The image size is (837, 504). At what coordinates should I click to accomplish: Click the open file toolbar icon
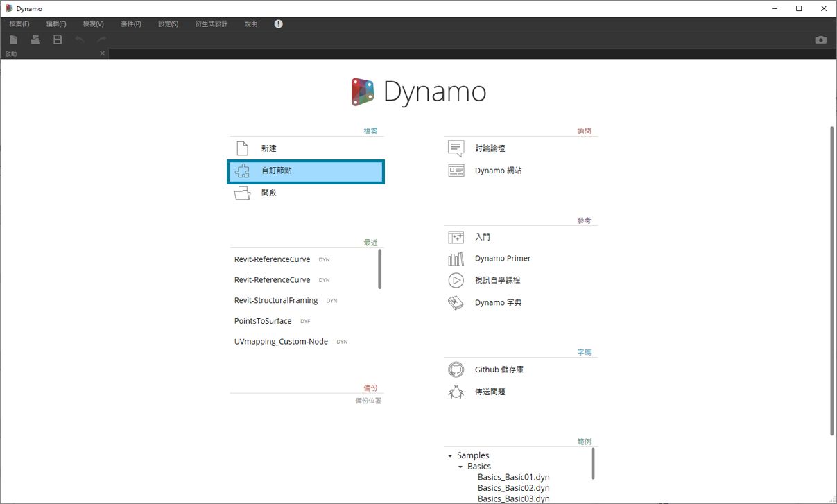35,40
